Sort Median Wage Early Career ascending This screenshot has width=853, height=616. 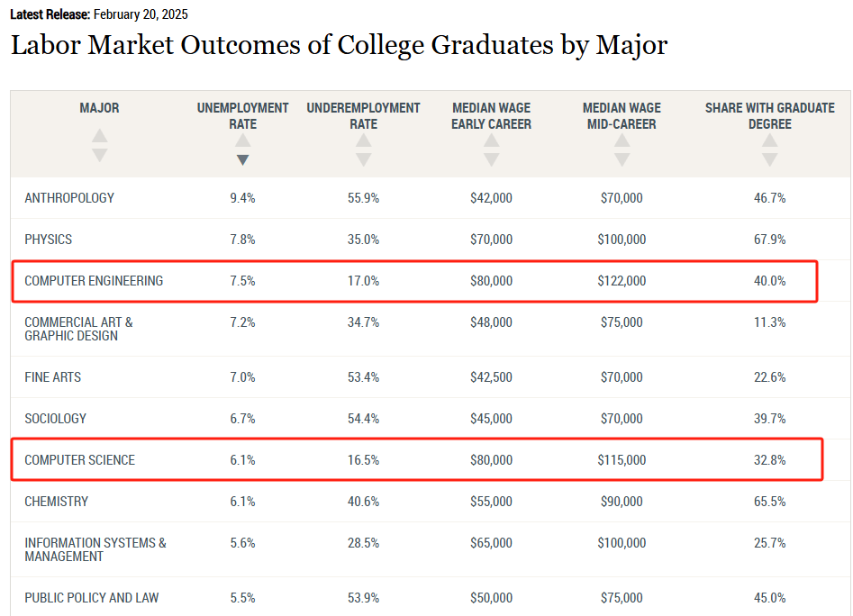point(491,141)
